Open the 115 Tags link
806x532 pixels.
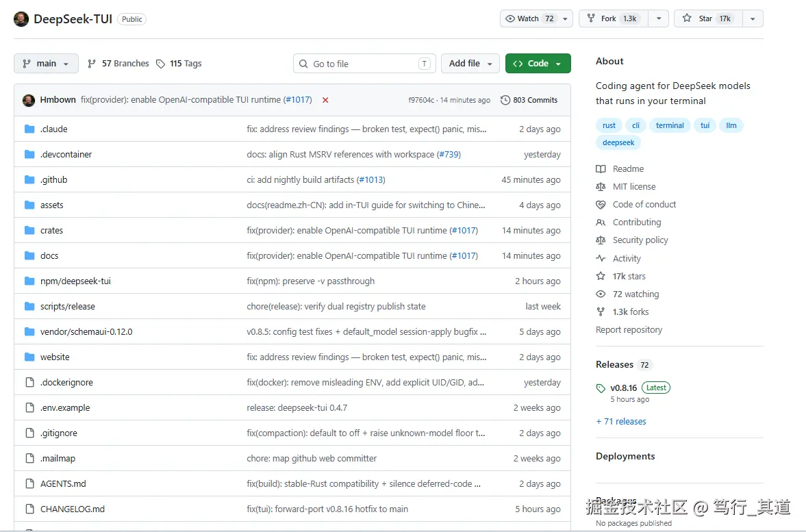tap(179, 63)
